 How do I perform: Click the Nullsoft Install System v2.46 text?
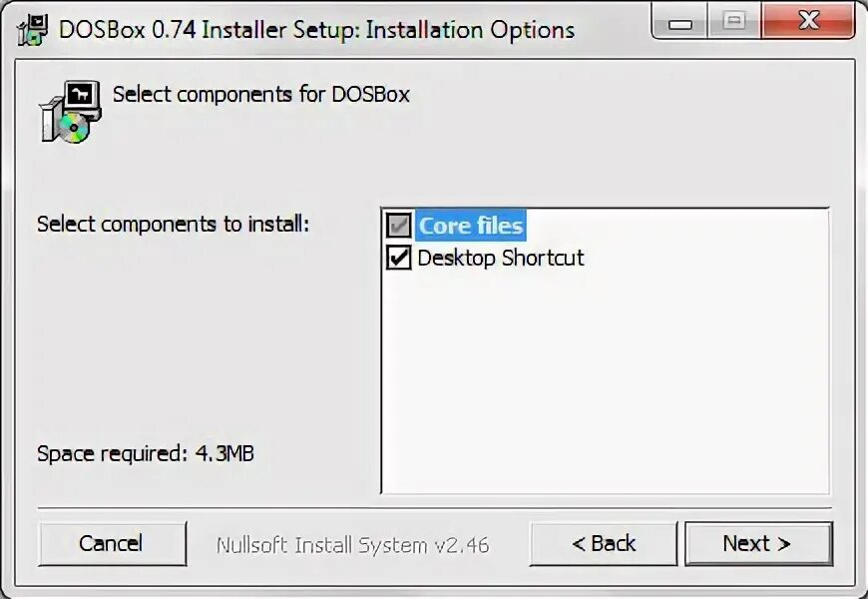point(352,545)
